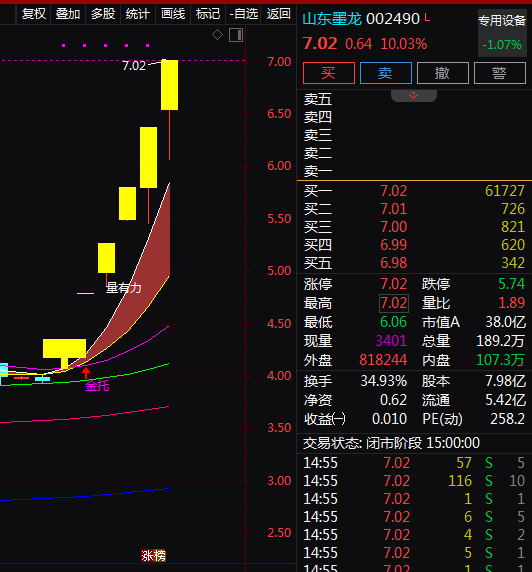This screenshot has width=532, height=572.
Task: Select the 多股 multi-stock view
Action: pyautogui.click(x=103, y=14)
